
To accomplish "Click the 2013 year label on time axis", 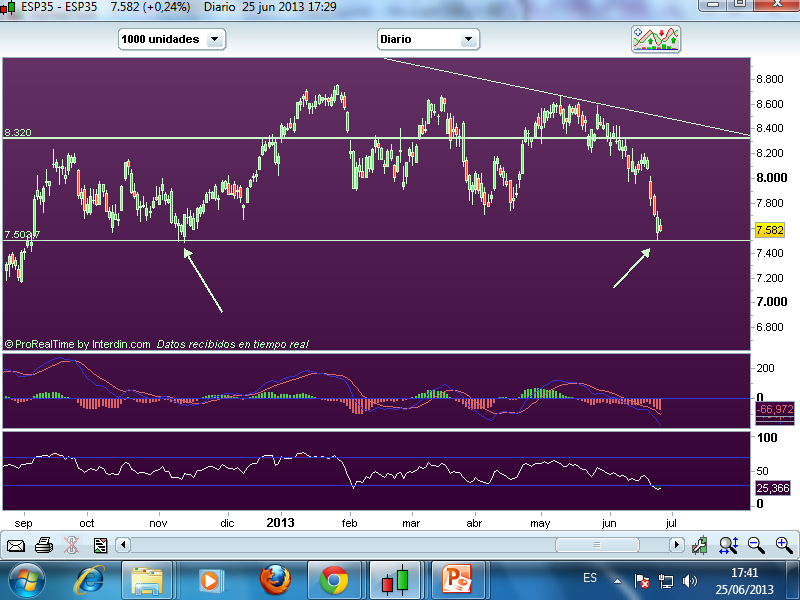I will click(281, 522).
